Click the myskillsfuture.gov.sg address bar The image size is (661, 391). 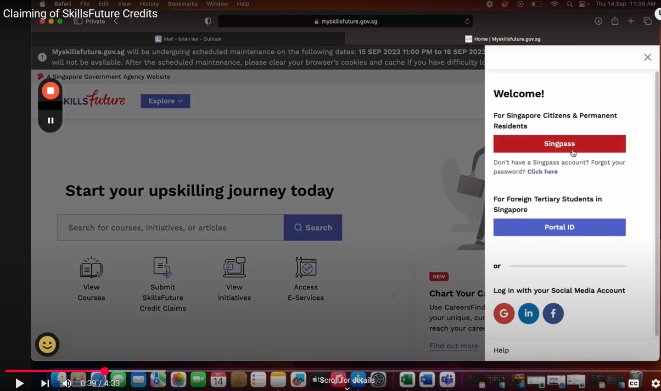pos(345,21)
